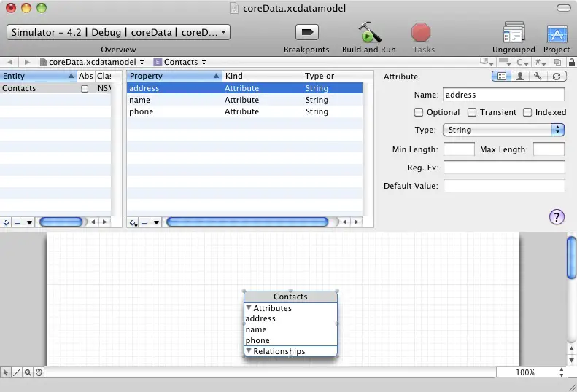The image size is (577, 392).
Task: Select the address property row
Action: (x=244, y=88)
